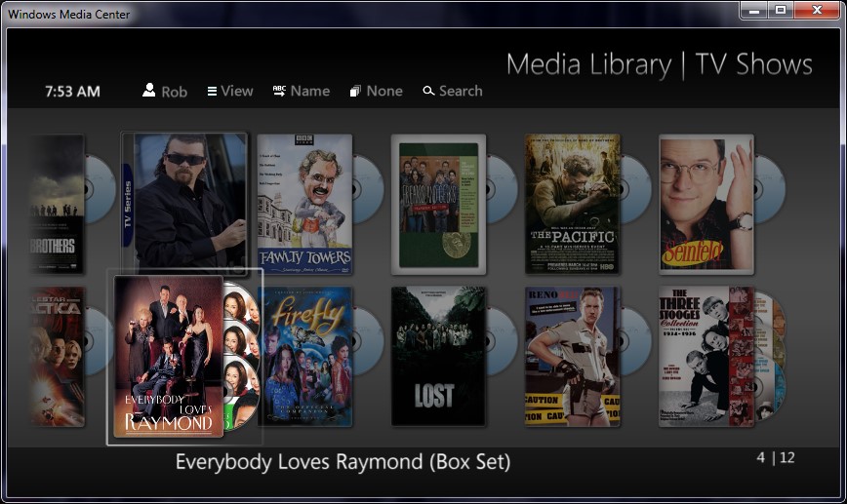Click the Rob user profile button
Image resolution: width=847 pixels, height=504 pixels.
click(165, 91)
